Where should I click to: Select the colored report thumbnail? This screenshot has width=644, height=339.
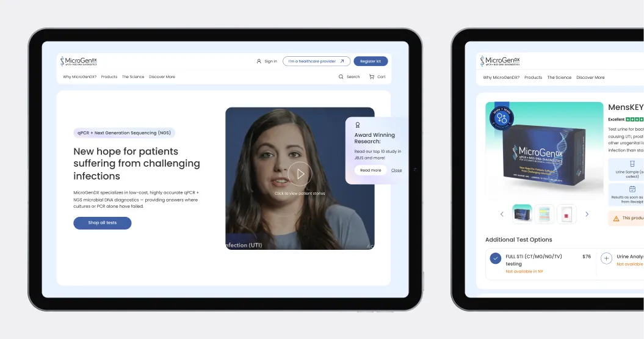click(x=545, y=214)
